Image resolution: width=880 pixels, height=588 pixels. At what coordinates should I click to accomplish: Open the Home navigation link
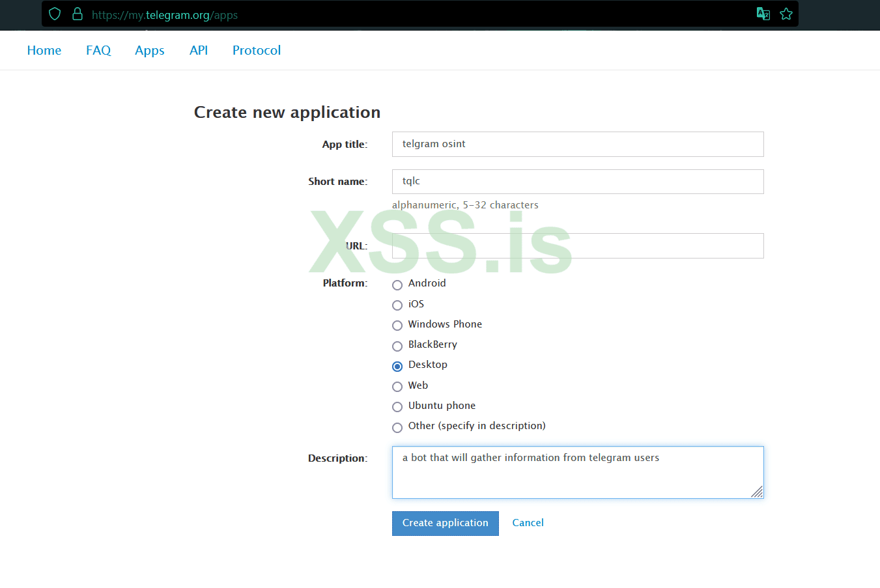[x=44, y=50]
